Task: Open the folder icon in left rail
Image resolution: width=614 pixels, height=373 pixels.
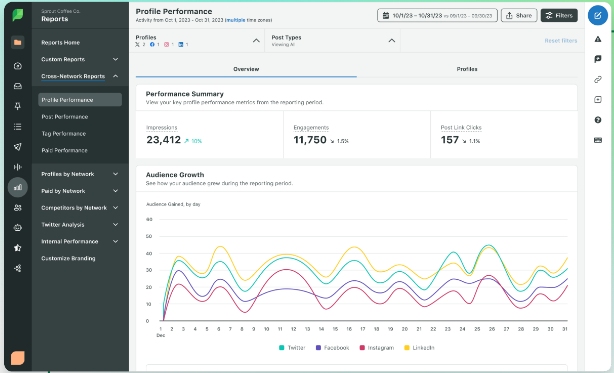Action: point(17,42)
